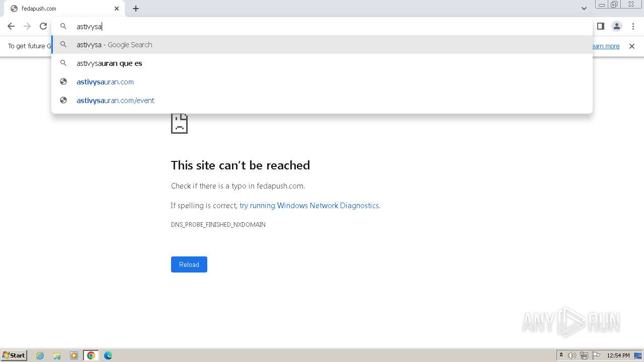The width and height of the screenshot is (644, 362).
Task: Show hidden system tray icons
Action: point(561,355)
